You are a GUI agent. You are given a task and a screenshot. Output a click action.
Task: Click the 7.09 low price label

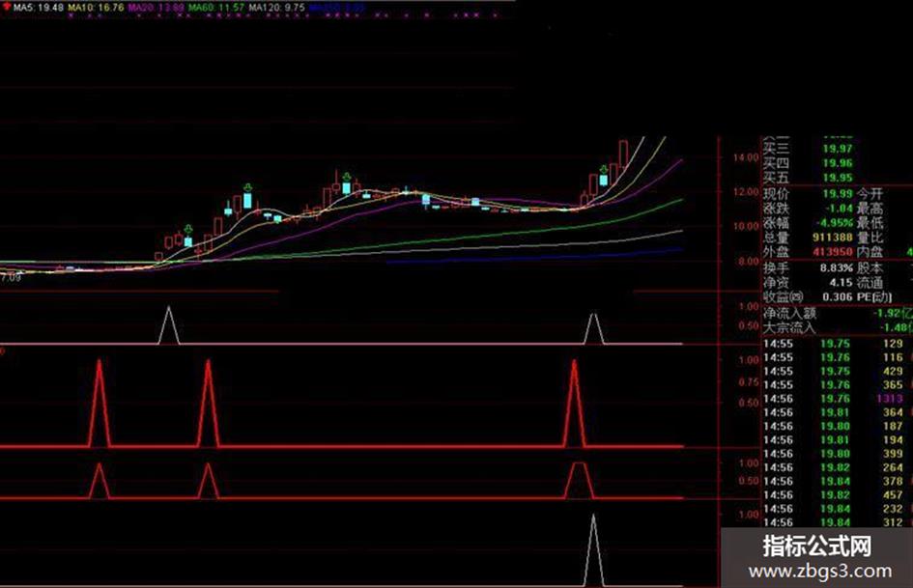pyautogui.click(x=11, y=278)
